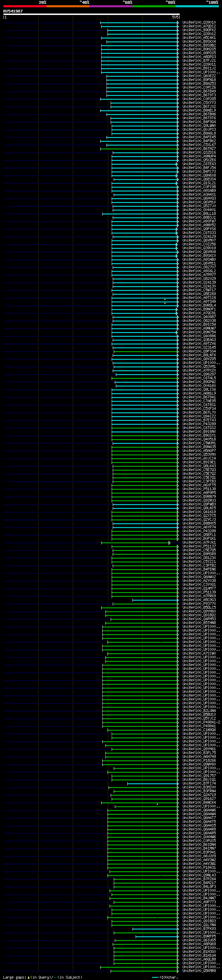The image size is (222, 980).
Task: Select the UniRef100_B9MSR9 label
Action: 199,554
